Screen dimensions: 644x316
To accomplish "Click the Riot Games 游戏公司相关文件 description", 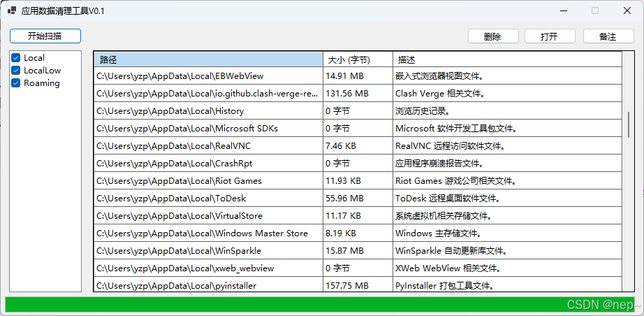I will click(x=507, y=181).
